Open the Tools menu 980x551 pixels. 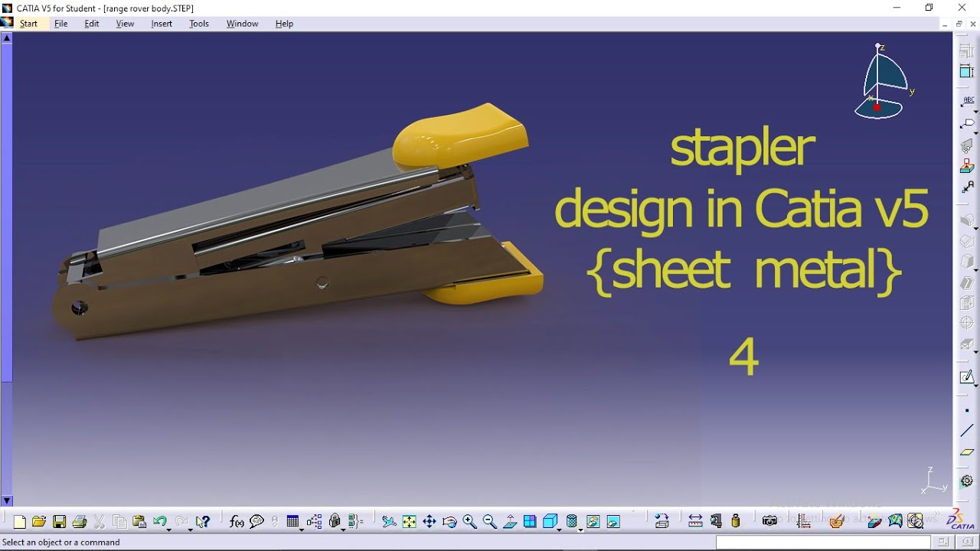[x=199, y=24]
